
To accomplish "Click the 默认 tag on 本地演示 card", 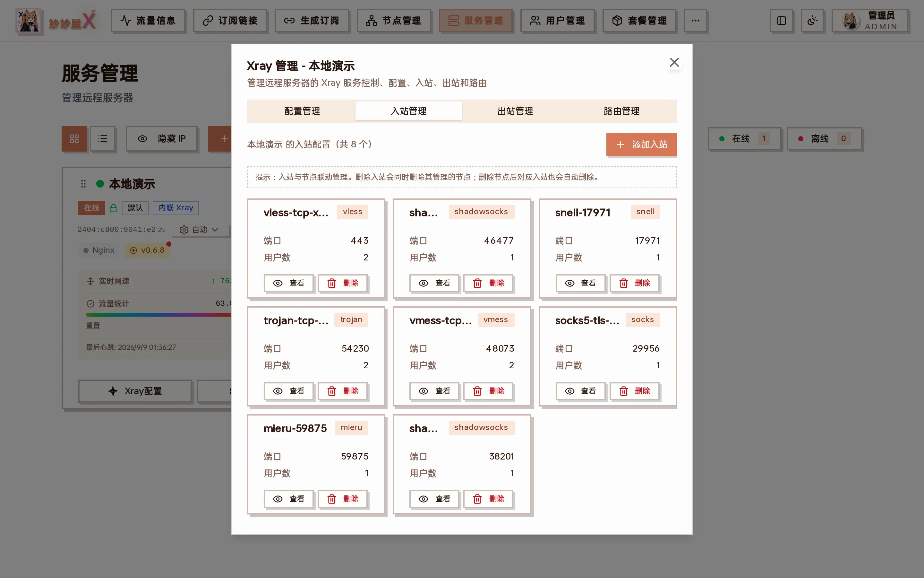I will tap(135, 208).
